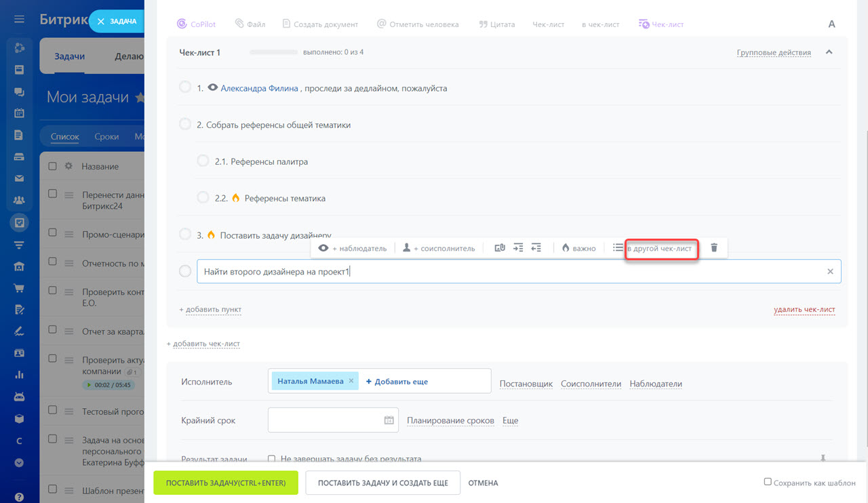
Task: Show the Наблюдатели field
Action: click(x=656, y=384)
